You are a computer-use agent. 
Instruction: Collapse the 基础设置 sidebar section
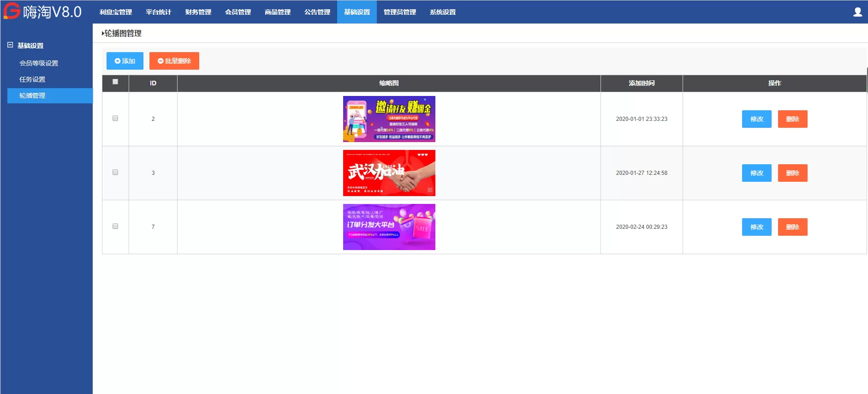(10, 45)
